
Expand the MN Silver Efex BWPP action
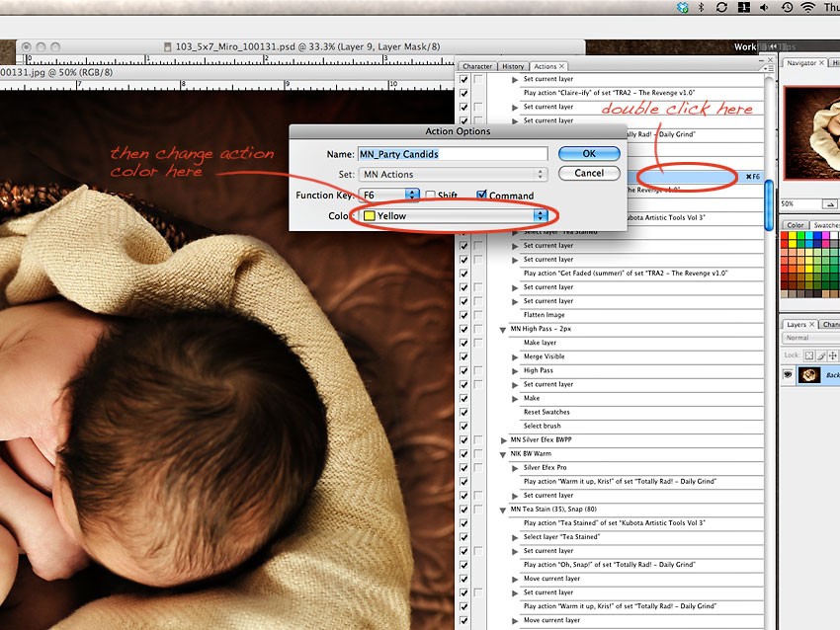tap(503, 440)
